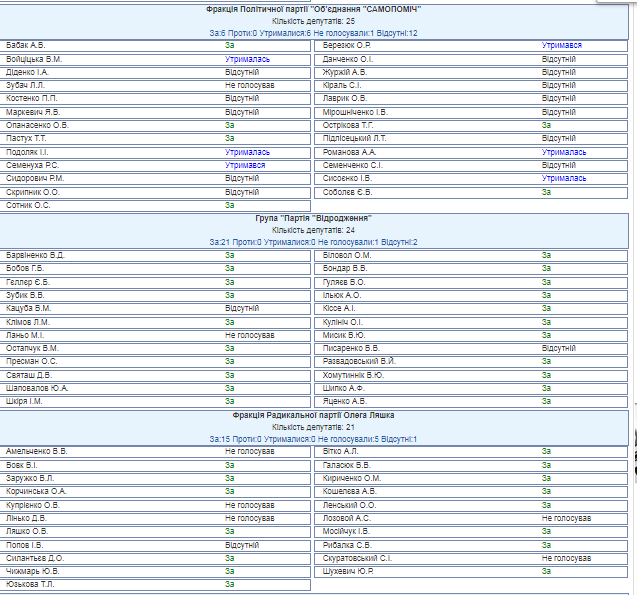Select the name Подоляк І.І.

27,152
